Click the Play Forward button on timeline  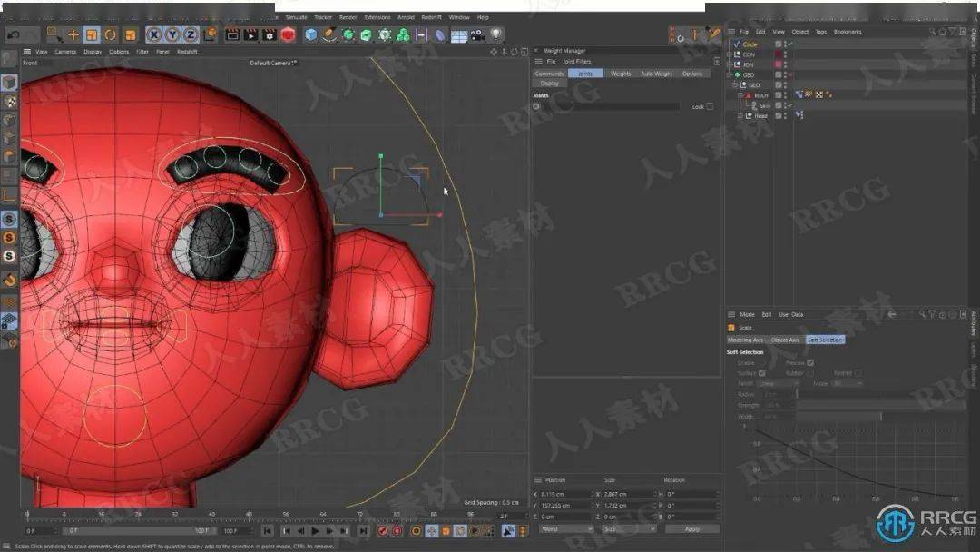(x=315, y=530)
